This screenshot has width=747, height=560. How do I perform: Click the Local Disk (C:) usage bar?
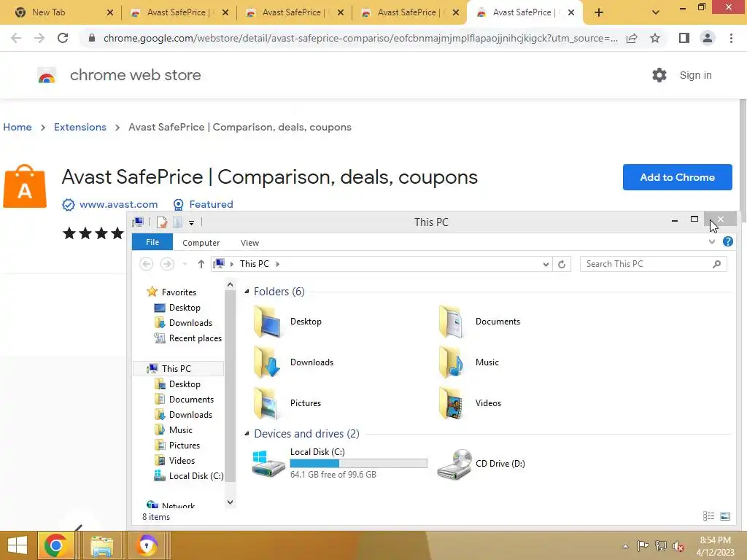point(358,463)
